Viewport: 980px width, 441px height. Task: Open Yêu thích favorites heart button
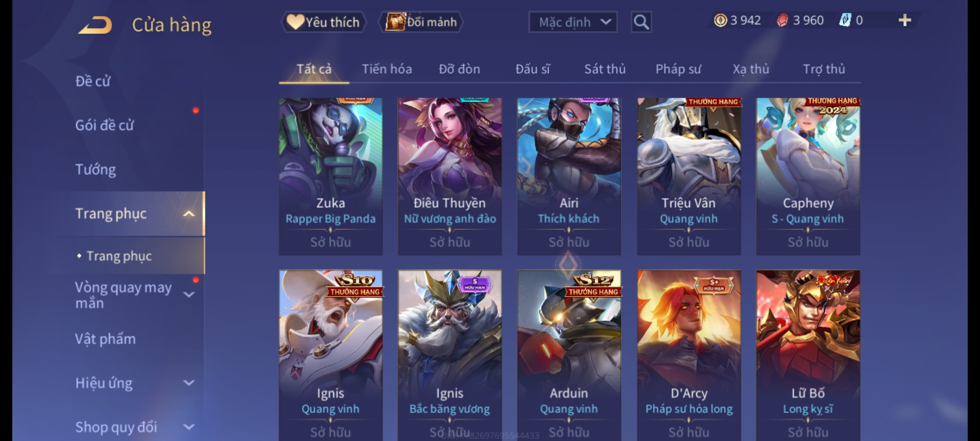323,22
